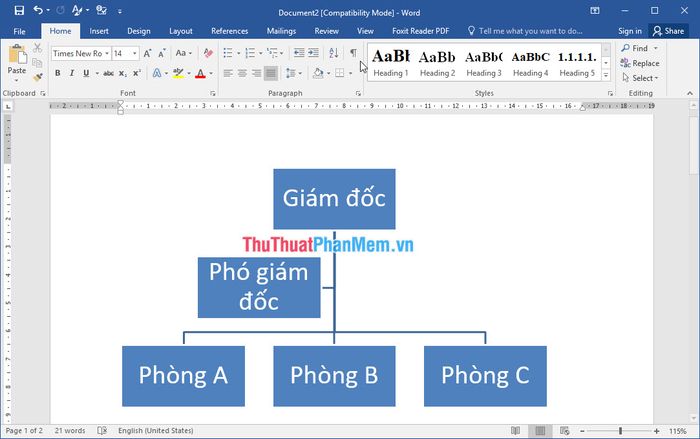The height and width of the screenshot is (439, 700).
Task: Click the Share button
Action: tap(668, 31)
